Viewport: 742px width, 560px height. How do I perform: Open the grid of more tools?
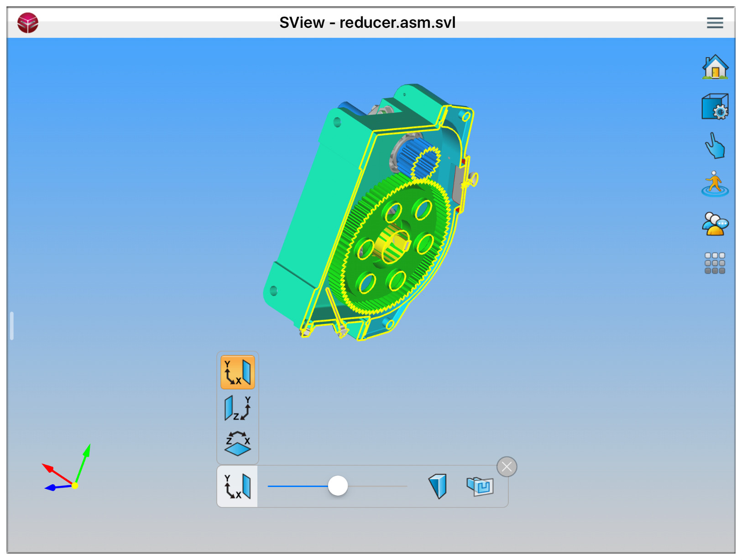tap(715, 263)
